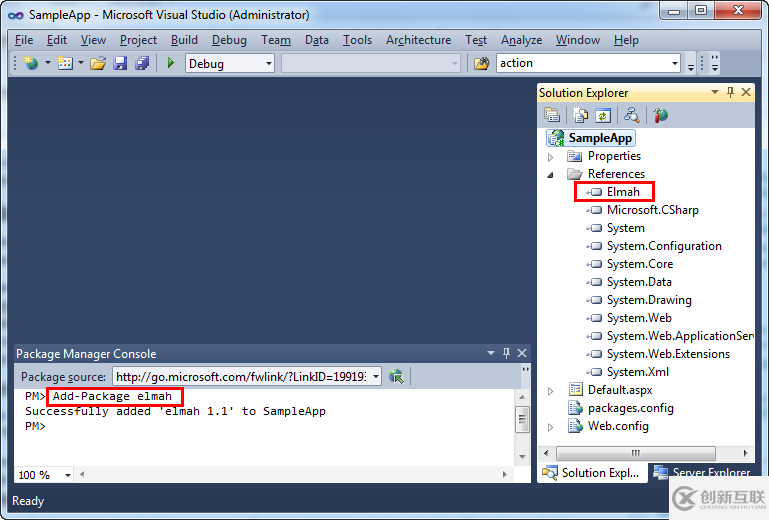The height and width of the screenshot is (520, 769).
Task: Click the View Class Diagram icon
Action: pyautogui.click(x=631, y=115)
